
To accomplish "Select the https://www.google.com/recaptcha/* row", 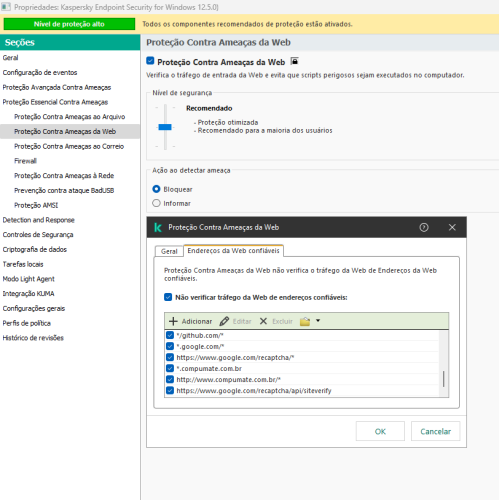I will click(x=302, y=357).
